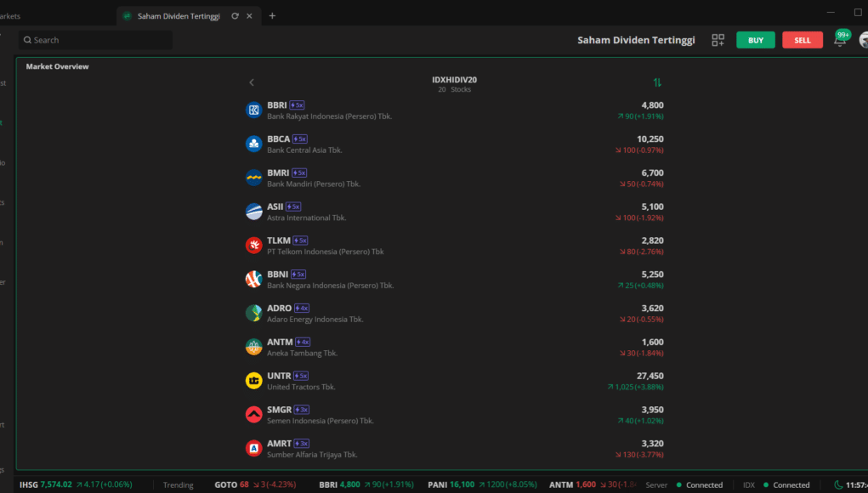Click the notification bell icon
This screenshot has width=868, height=493.
(x=840, y=39)
